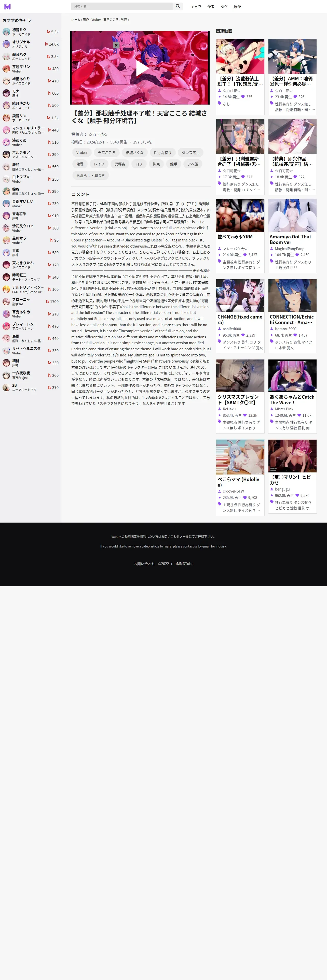
Task: Click the オリジナル avatar icon
Action: tap(6, 44)
